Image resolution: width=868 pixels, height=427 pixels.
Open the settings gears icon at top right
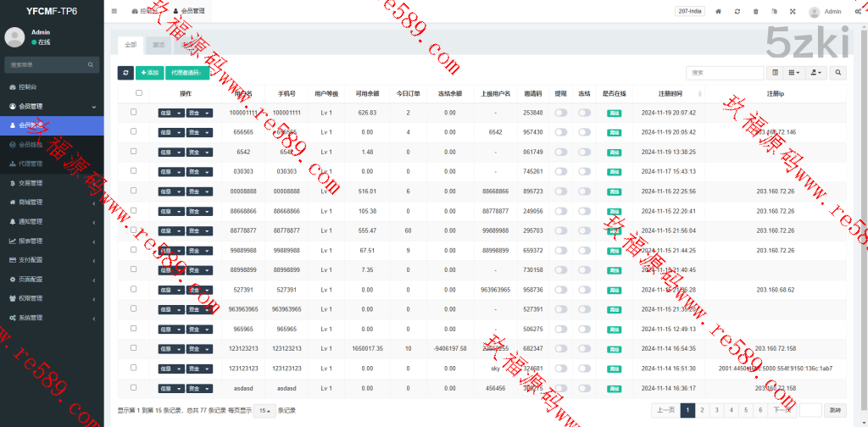[x=856, y=12]
